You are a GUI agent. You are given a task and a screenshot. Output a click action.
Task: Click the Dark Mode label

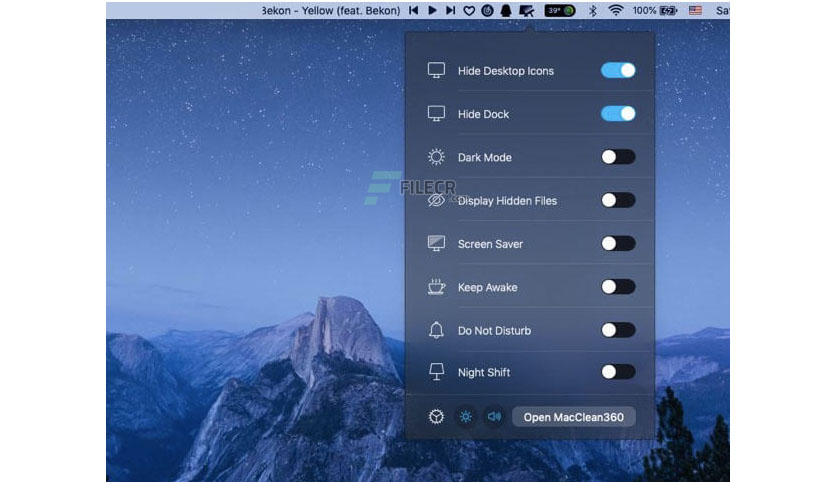coord(485,157)
